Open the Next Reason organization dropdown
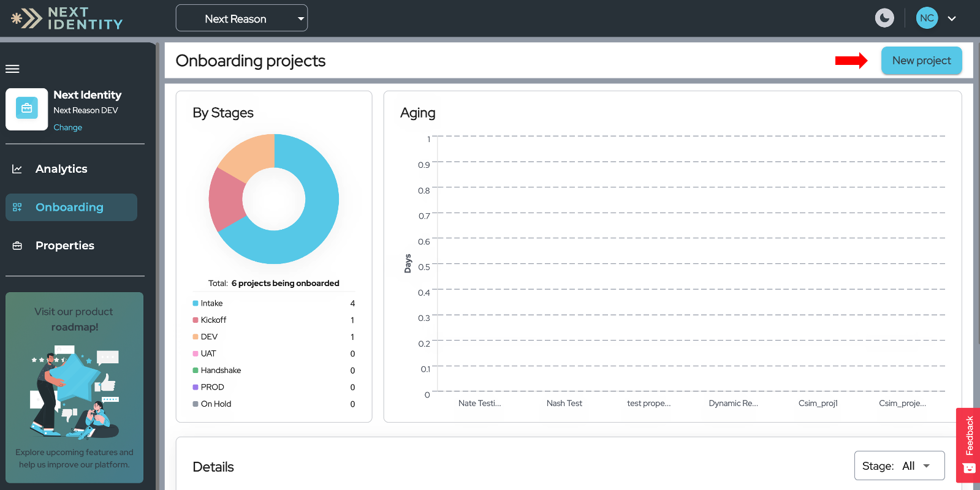This screenshot has width=980, height=490. point(241,18)
